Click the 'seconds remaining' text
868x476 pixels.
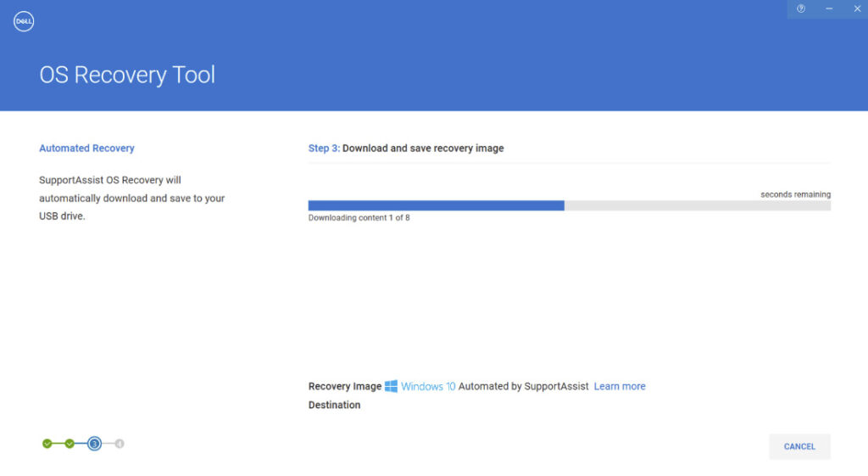coord(795,194)
